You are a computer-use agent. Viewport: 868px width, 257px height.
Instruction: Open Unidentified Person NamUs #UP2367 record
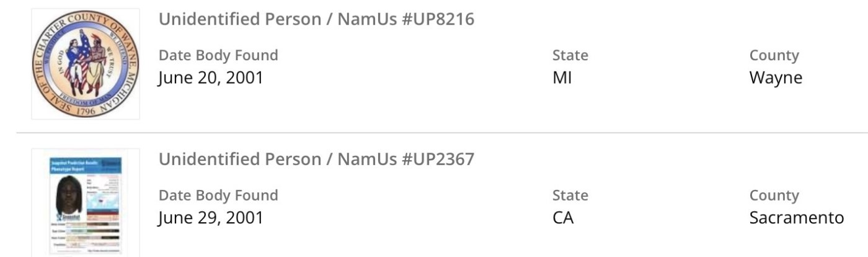click(316, 160)
